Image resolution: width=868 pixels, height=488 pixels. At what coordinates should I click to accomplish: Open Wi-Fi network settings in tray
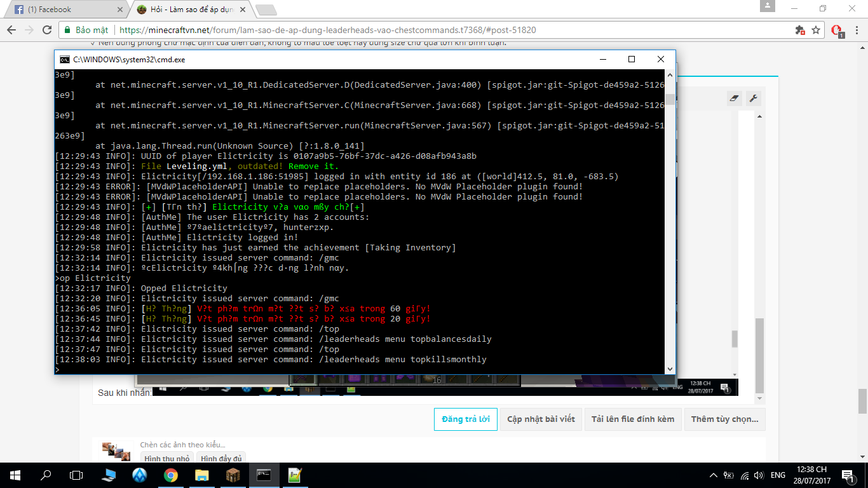click(743, 475)
